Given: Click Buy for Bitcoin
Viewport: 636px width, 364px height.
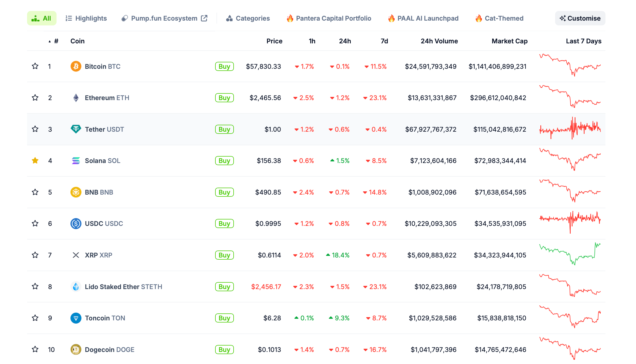Looking at the screenshot, I should point(225,66).
